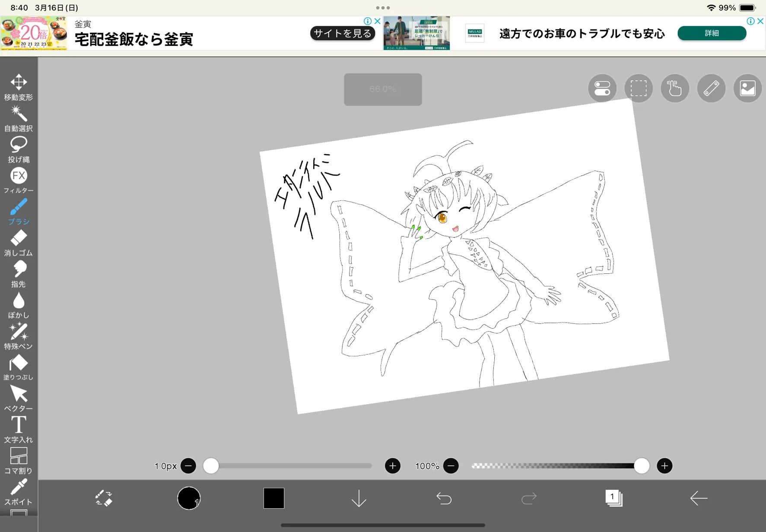Open the 宅配釜飯なら釜寅 ad headline
766x532 pixels.
pos(134,39)
